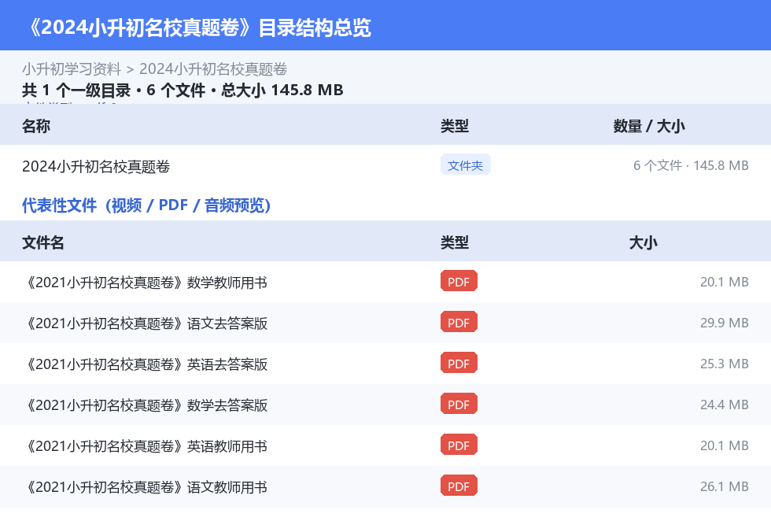
Task: Click the 25.3 MB size value
Action: click(x=725, y=364)
